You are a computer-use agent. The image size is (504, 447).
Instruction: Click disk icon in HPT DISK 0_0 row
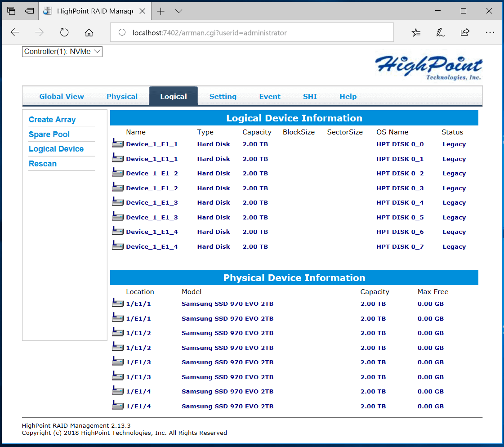[x=118, y=143]
